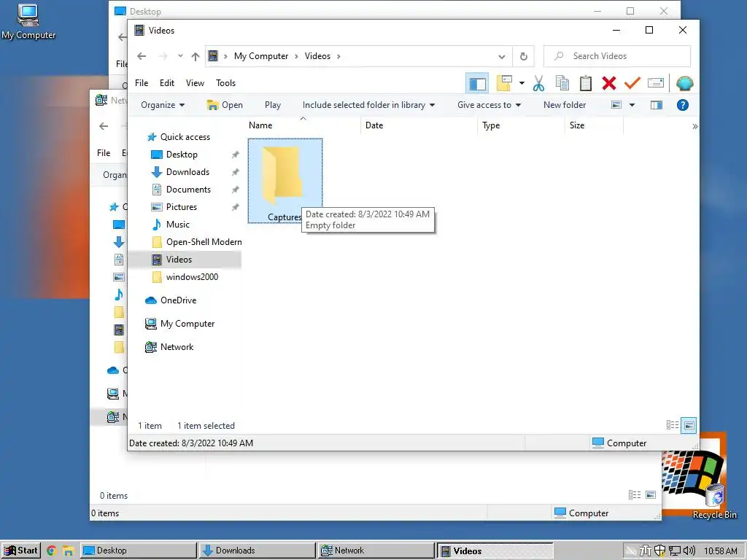
Task: Expand Include selected folder in library
Action: tap(368, 105)
